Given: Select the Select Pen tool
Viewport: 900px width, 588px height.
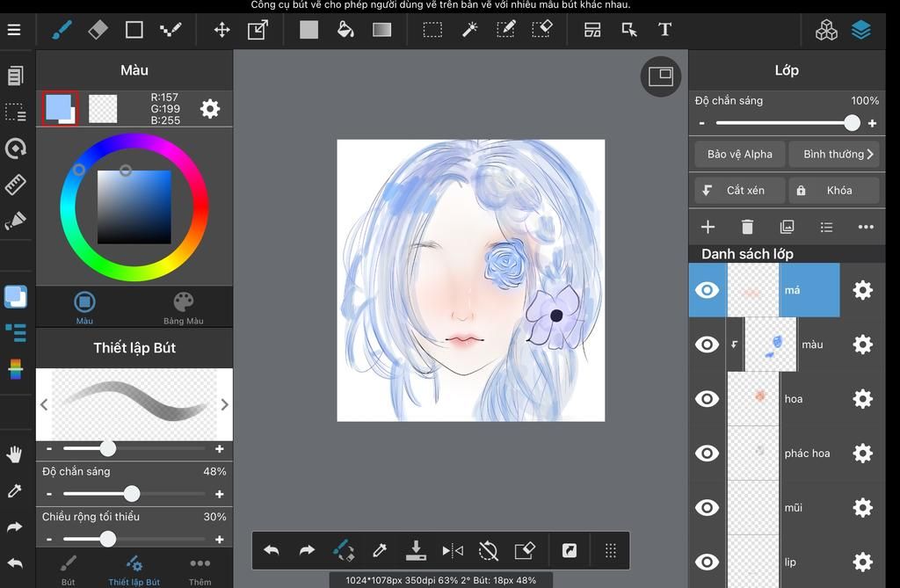Looking at the screenshot, I should point(505,30).
